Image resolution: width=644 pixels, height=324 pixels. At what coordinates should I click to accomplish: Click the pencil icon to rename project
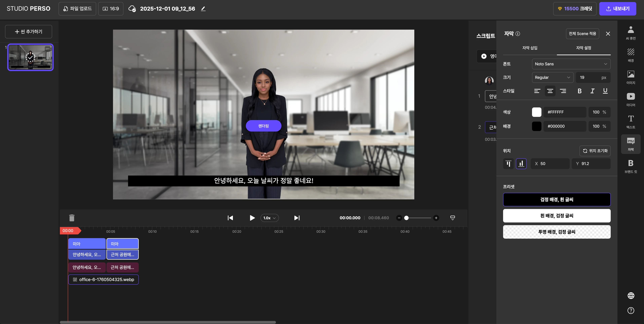(203, 9)
